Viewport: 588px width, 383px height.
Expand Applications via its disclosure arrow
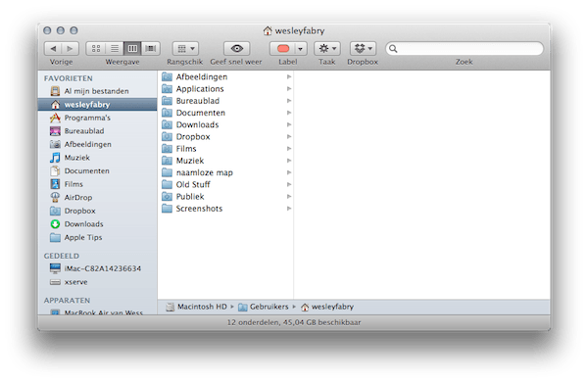(x=289, y=89)
